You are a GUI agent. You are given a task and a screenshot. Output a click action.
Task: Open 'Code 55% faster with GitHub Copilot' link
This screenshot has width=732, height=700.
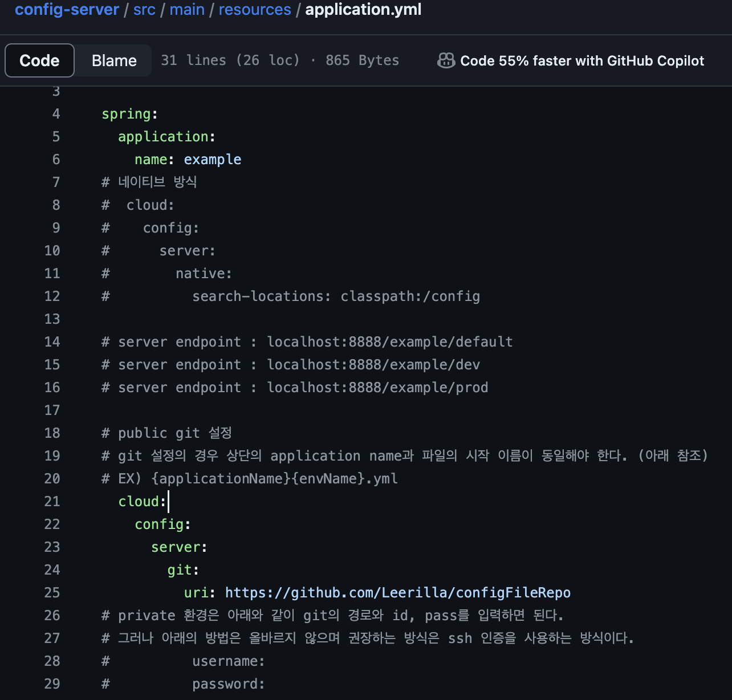(x=582, y=60)
